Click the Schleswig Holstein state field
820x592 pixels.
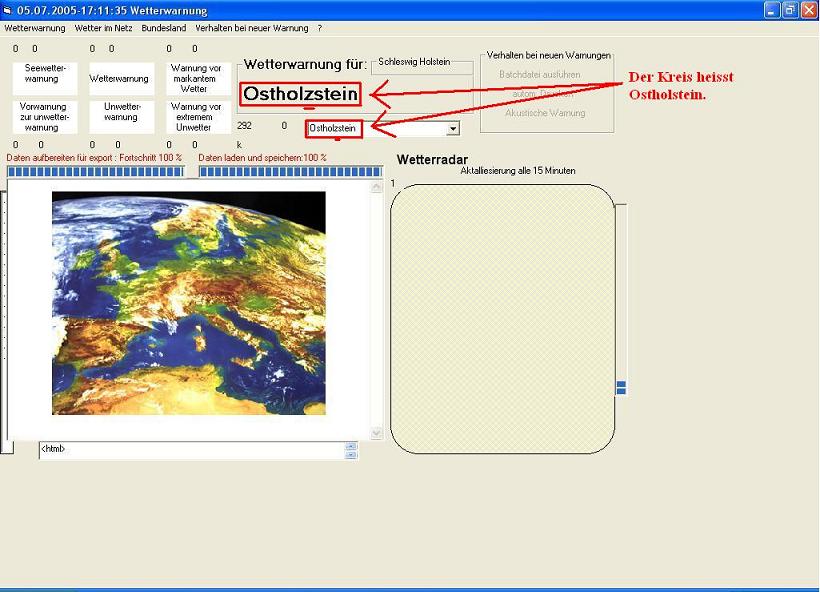[x=420, y=64]
